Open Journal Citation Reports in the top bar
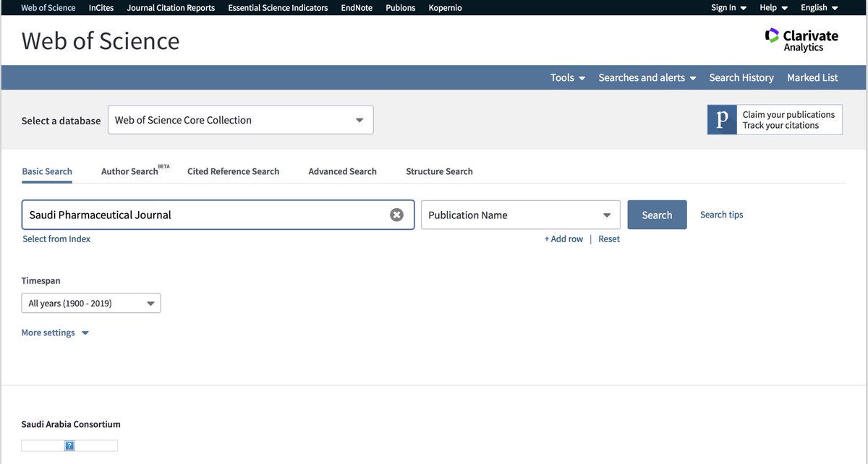This screenshot has height=464, width=868. pos(171,8)
